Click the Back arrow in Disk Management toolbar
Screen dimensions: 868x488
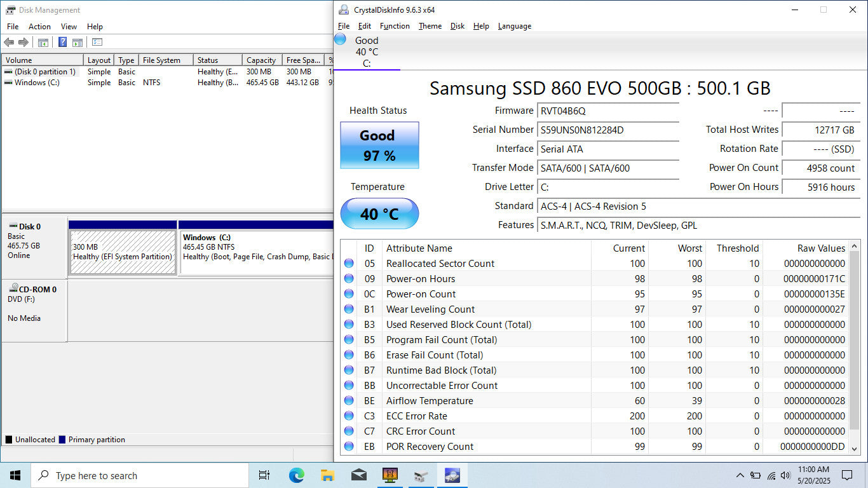pyautogui.click(x=9, y=43)
